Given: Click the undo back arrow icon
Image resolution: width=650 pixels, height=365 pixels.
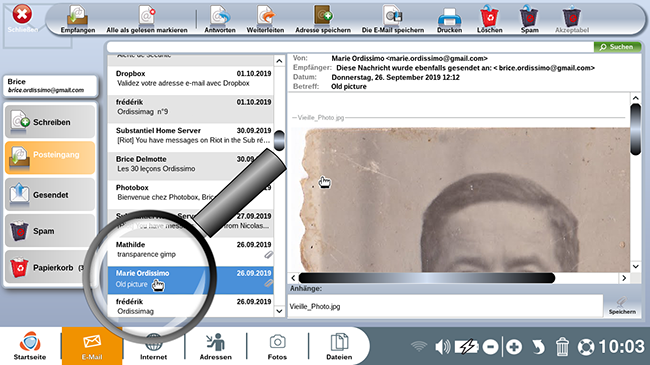Looking at the screenshot, I should click(538, 347).
